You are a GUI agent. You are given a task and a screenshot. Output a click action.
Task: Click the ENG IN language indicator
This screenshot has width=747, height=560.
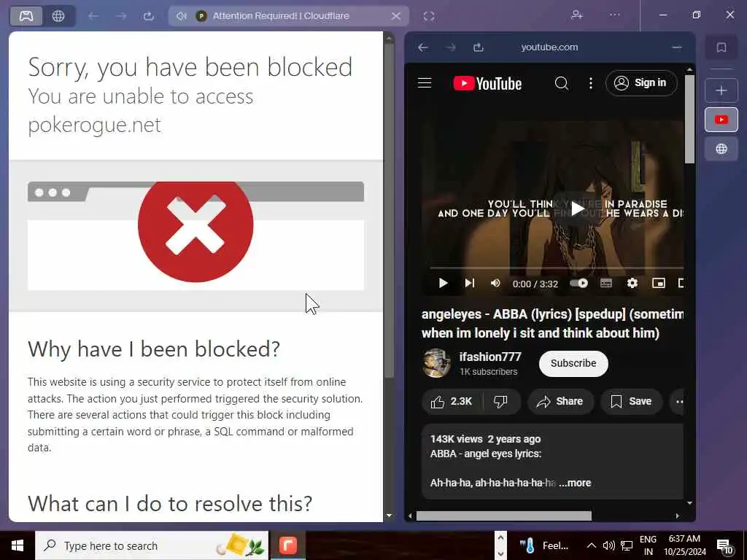[648, 545]
